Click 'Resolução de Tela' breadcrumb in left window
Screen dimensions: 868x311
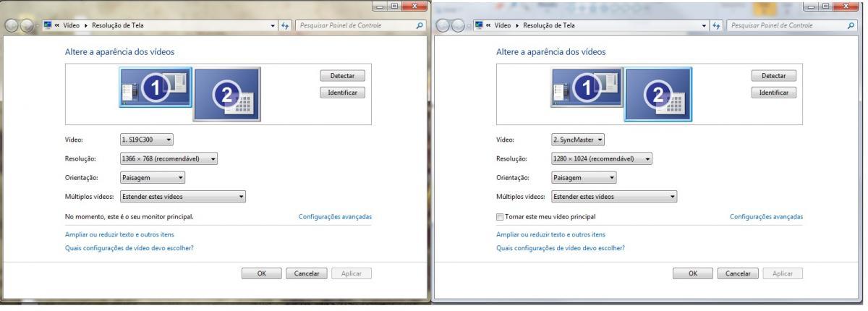pos(117,25)
